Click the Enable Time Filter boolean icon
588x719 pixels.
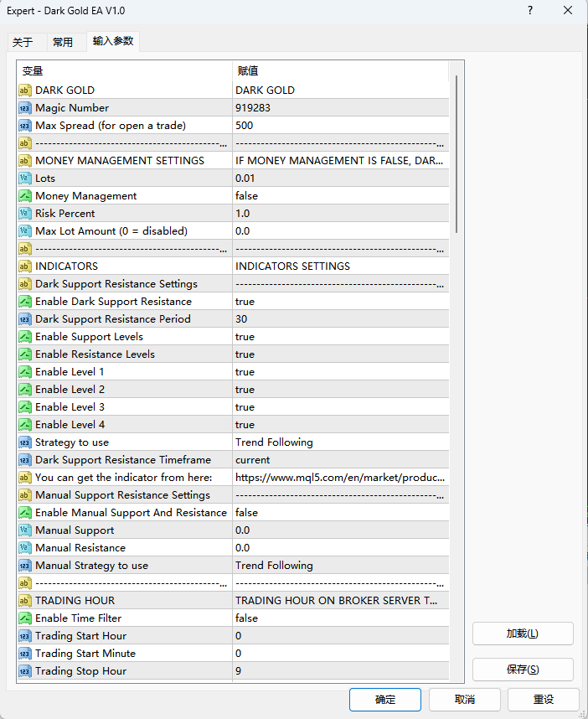click(24, 618)
